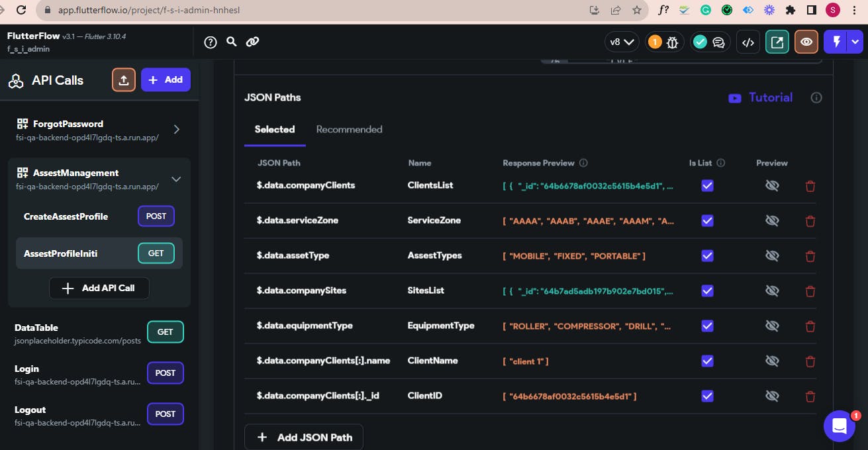Delete the ClientsList JSON path row
The image size is (868, 450).
point(810,186)
